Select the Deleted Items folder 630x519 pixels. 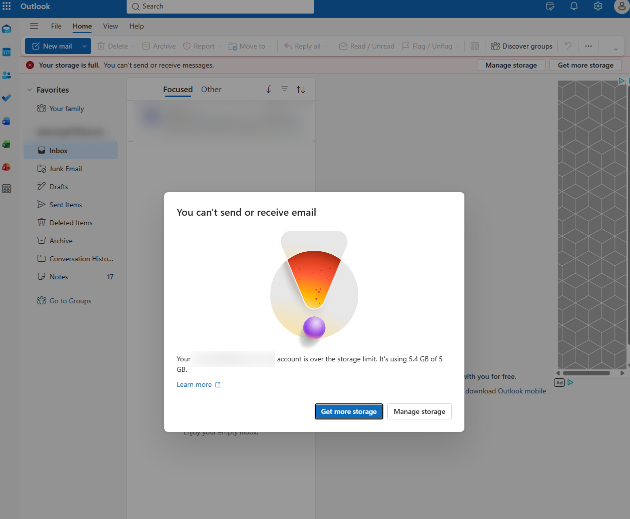click(x=70, y=223)
